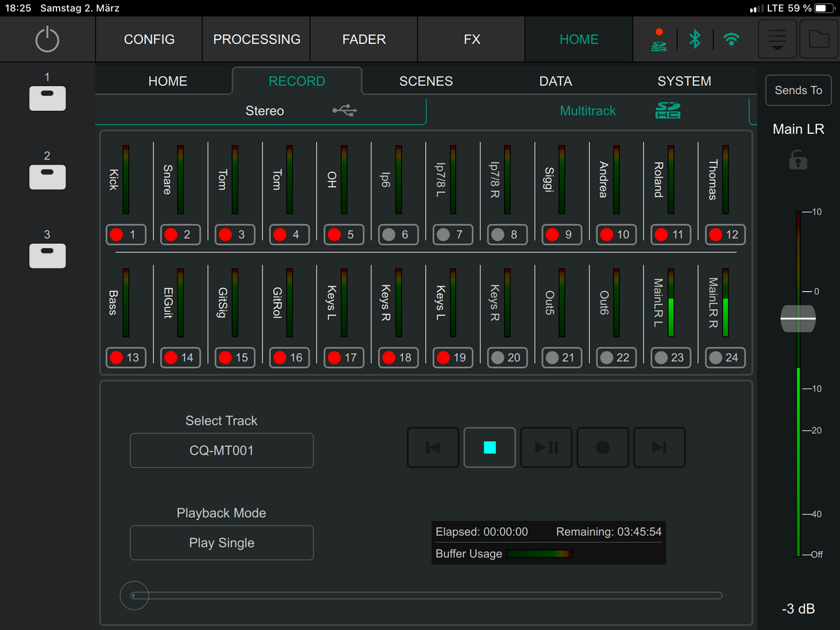Open Playback Mode Play Single selector
840x630 pixels.
coord(222,543)
